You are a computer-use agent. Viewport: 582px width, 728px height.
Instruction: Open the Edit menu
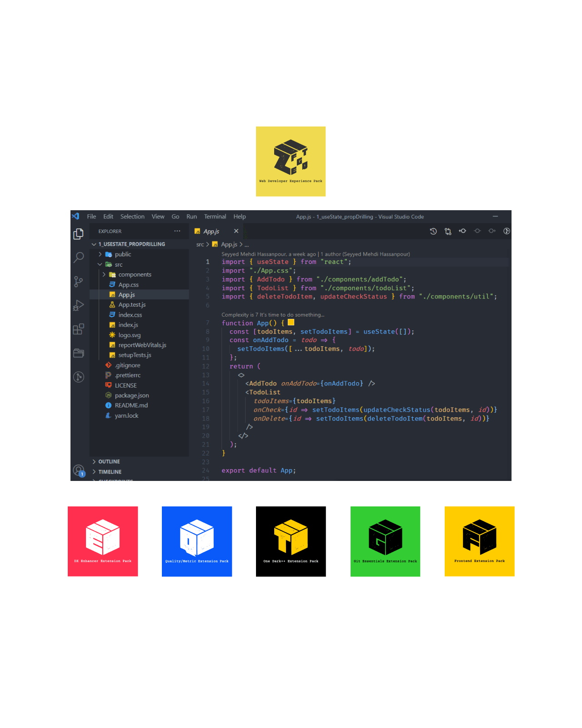[x=108, y=217]
